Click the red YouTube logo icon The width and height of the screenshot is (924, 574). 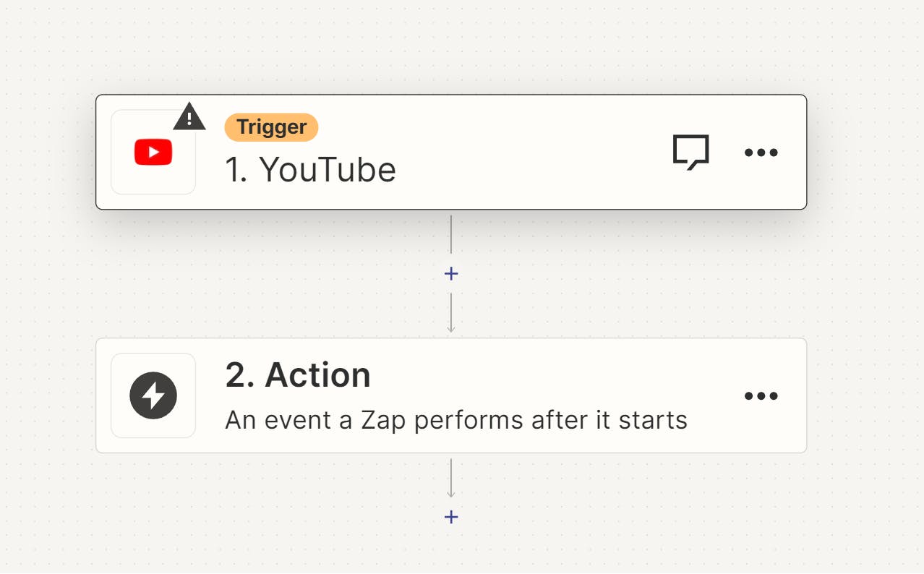coord(153,153)
